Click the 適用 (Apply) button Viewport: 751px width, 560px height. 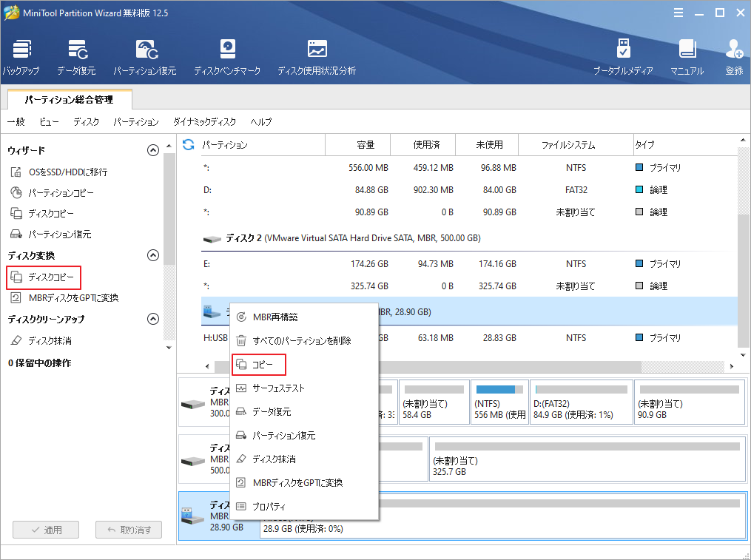(x=46, y=530)
